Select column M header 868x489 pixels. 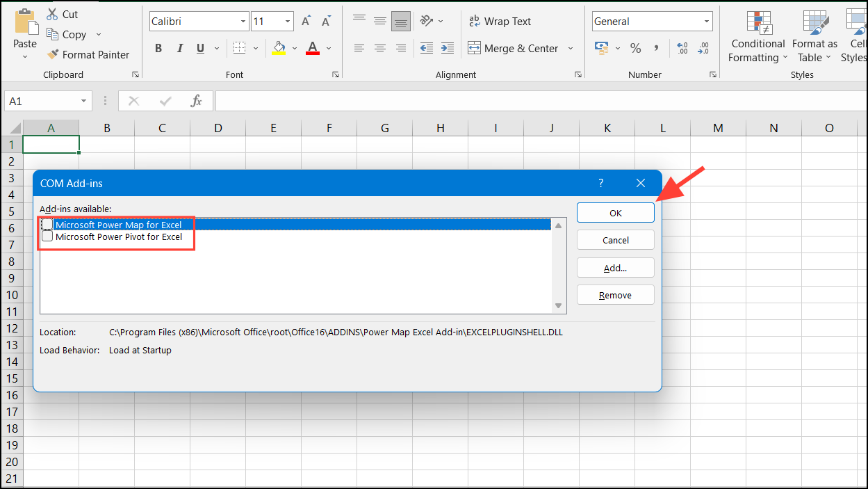coord(718,128)
